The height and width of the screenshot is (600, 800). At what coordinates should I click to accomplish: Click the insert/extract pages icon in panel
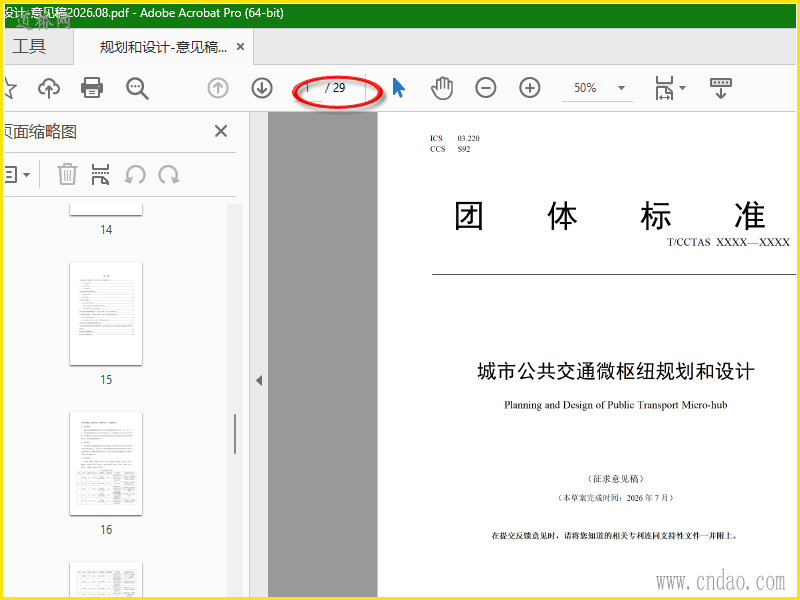[x=101, y=174]
